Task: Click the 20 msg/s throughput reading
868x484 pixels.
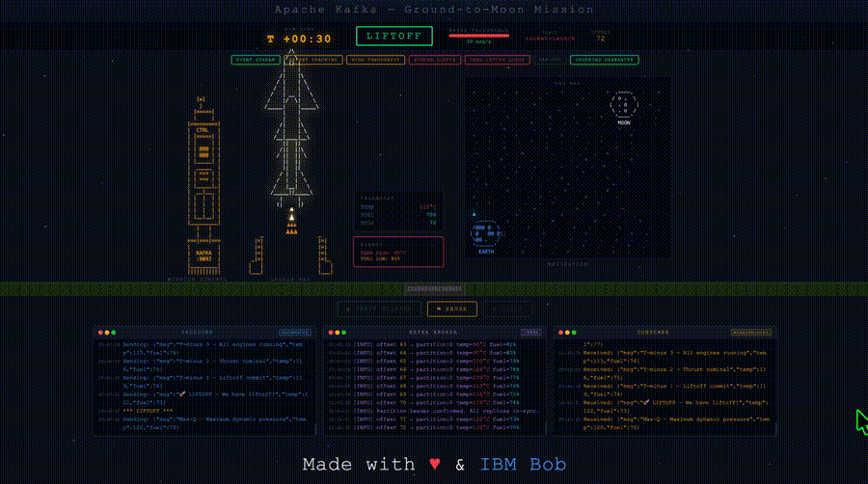Action: pos(478,41)
